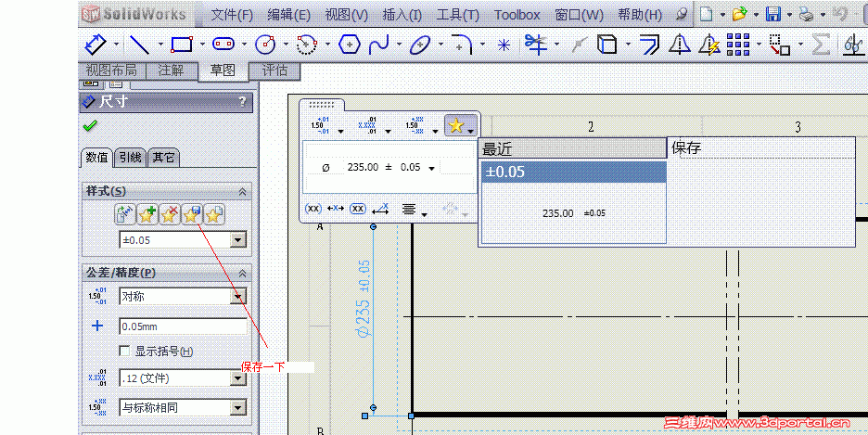The height and width of the screenshot is (435, 868).
Task: Open the Toolbox menu
Action: click(517, 15)
